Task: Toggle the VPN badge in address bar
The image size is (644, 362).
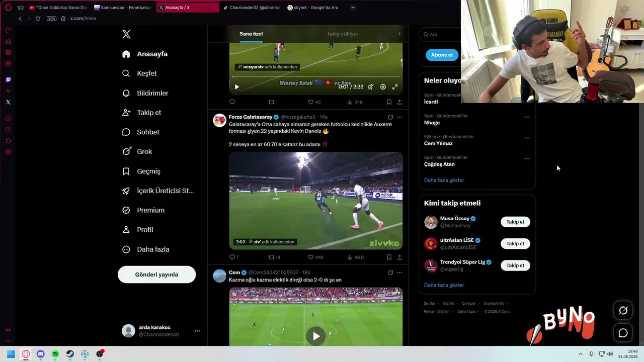Action: click(51, 19)
